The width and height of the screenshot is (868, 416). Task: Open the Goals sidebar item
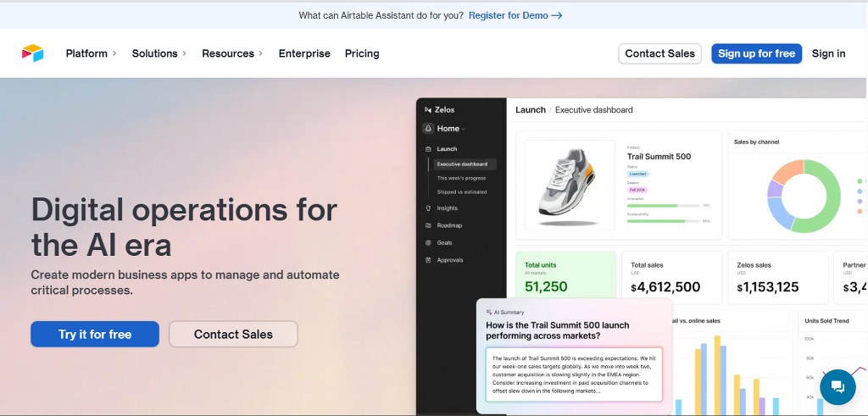click(x=444, y=242)
